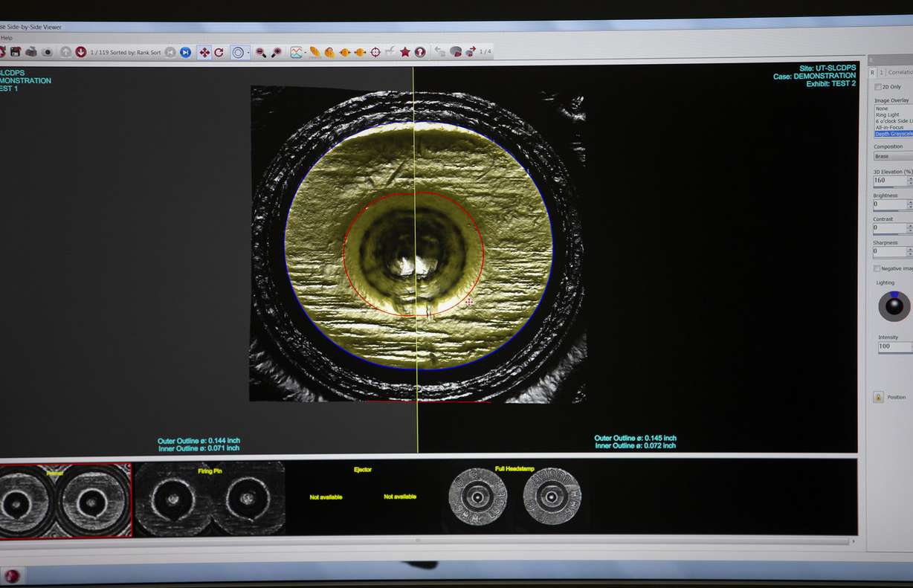Adjust the Lighting direction trackball

[x=893, y=306]
